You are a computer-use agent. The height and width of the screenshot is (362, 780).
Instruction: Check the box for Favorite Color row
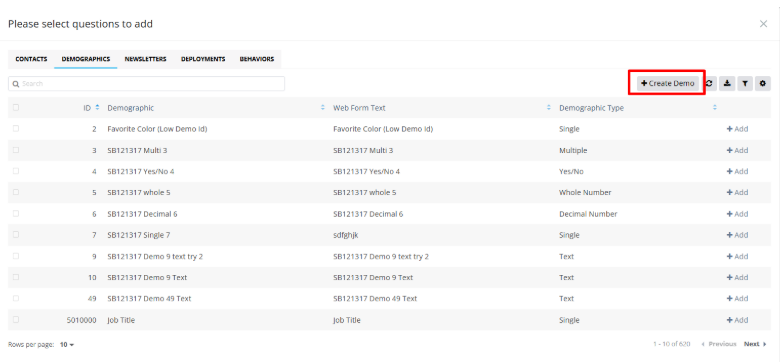click(x=16, y=128)
